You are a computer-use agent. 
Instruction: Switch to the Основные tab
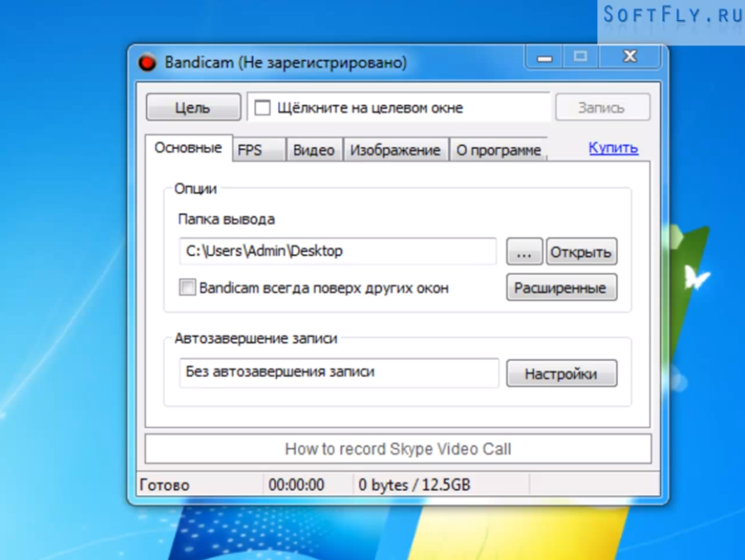[188, 148]
